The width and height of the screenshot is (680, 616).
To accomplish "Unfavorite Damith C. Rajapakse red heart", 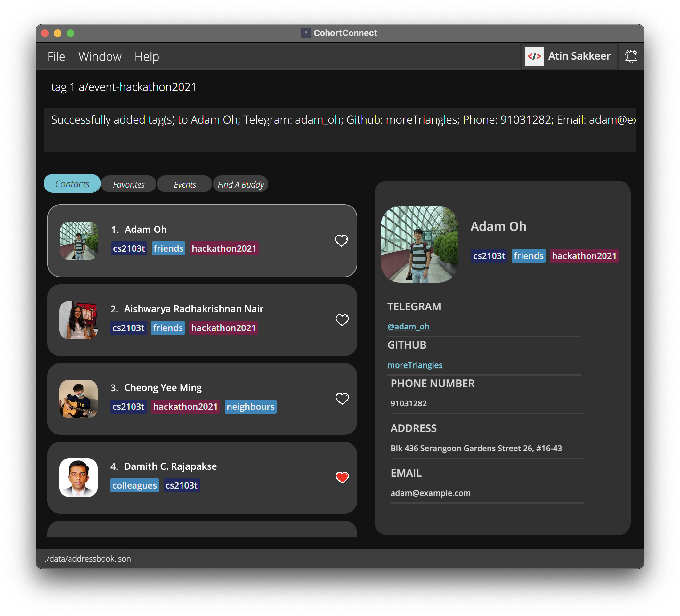I will 342,477.
